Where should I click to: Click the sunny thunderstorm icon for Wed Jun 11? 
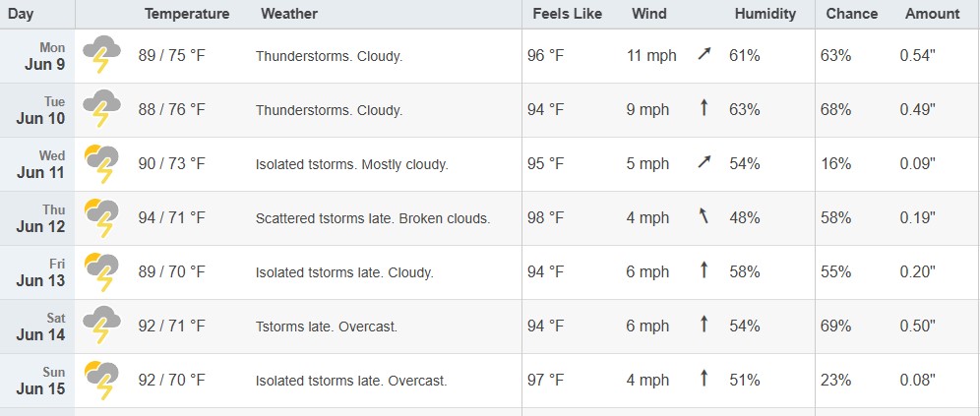point(102,163)
